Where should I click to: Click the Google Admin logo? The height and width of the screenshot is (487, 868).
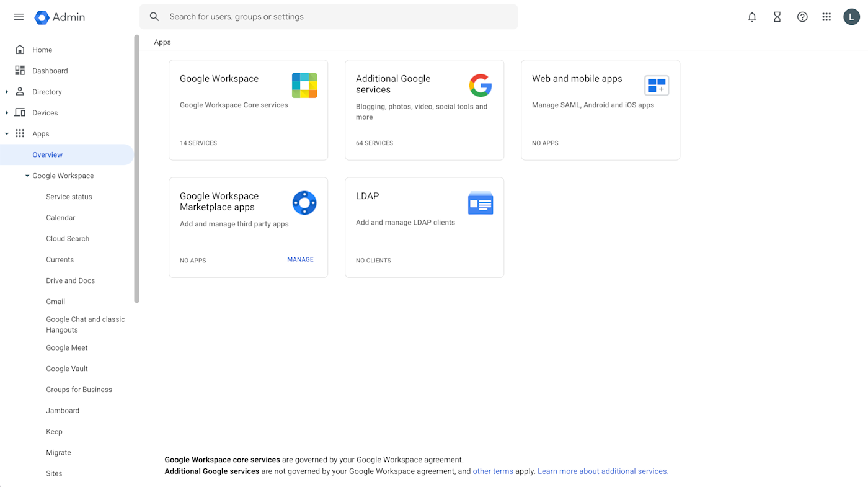[60, 17]
